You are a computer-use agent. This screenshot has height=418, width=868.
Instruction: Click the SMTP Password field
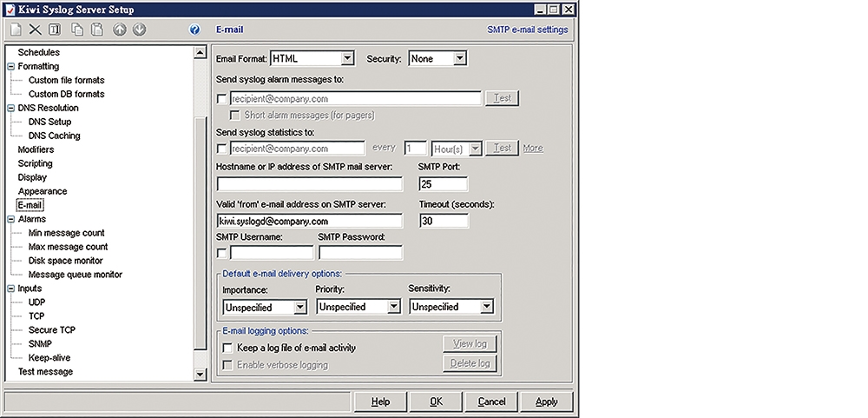360,254
